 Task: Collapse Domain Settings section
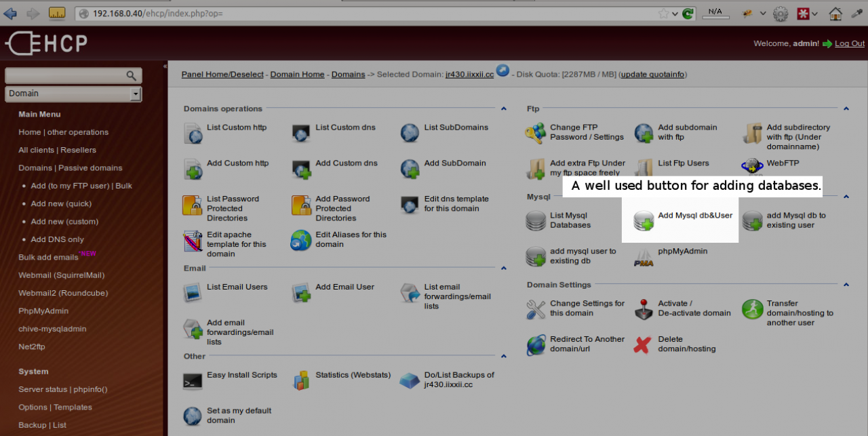pos(846,285)
